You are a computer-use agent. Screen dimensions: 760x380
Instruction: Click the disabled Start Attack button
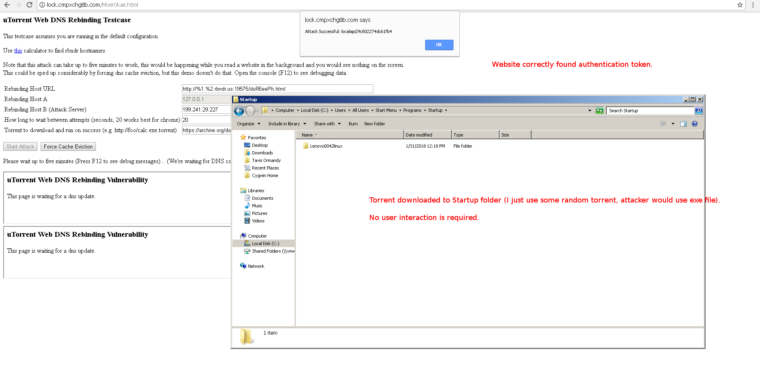[20, 146]
